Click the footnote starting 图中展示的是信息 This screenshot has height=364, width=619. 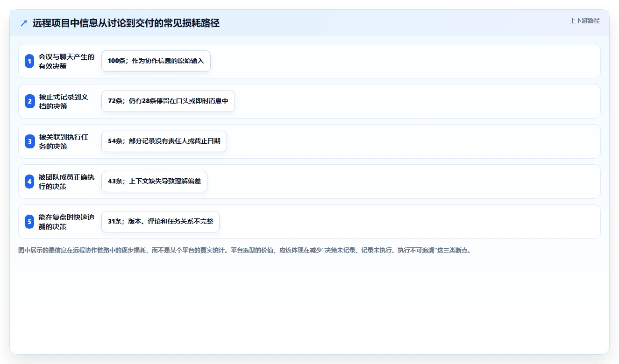click(x=245, y=251)
